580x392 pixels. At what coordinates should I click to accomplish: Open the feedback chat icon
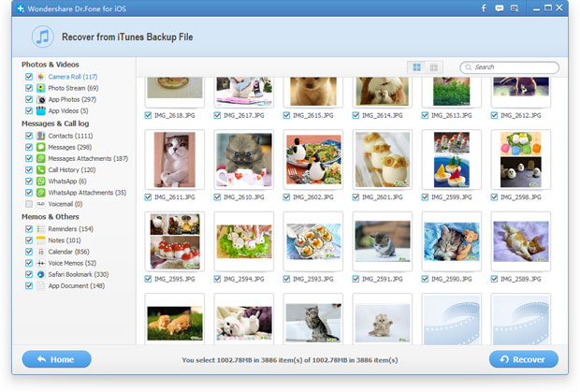pyautogui.click(x=500, y=8)
